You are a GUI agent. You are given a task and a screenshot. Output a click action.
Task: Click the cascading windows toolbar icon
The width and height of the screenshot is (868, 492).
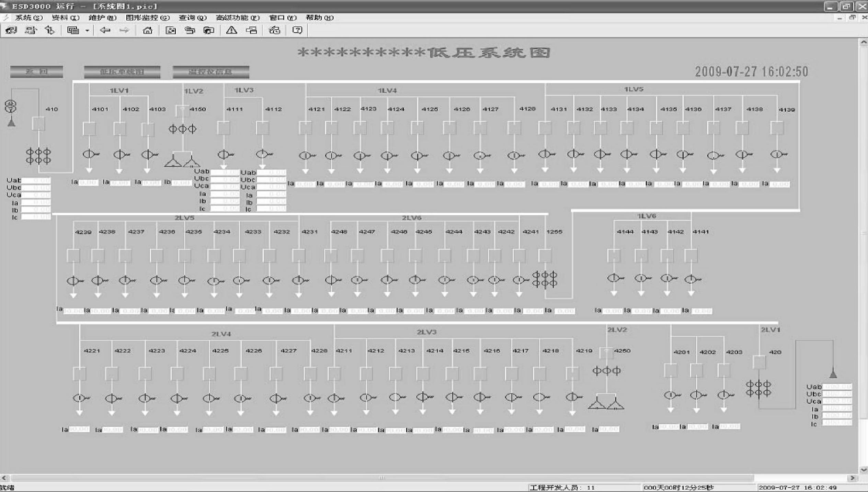(73, 30)
